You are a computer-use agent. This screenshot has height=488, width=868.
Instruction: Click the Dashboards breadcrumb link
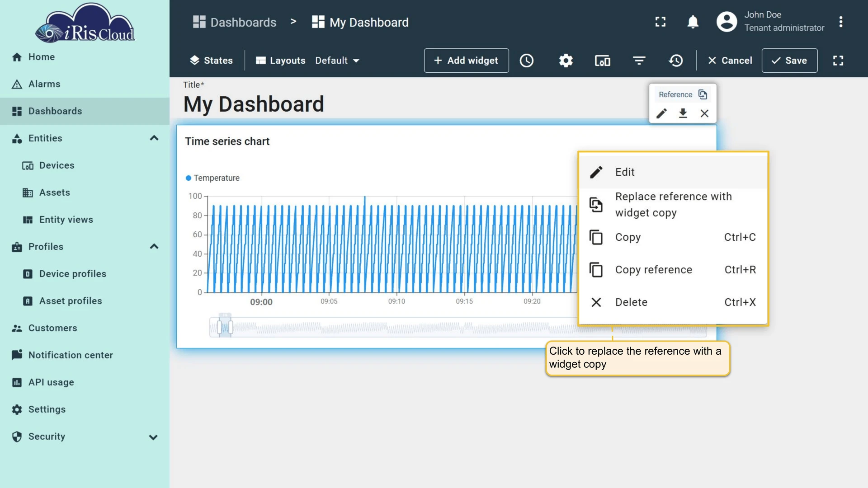234,22
